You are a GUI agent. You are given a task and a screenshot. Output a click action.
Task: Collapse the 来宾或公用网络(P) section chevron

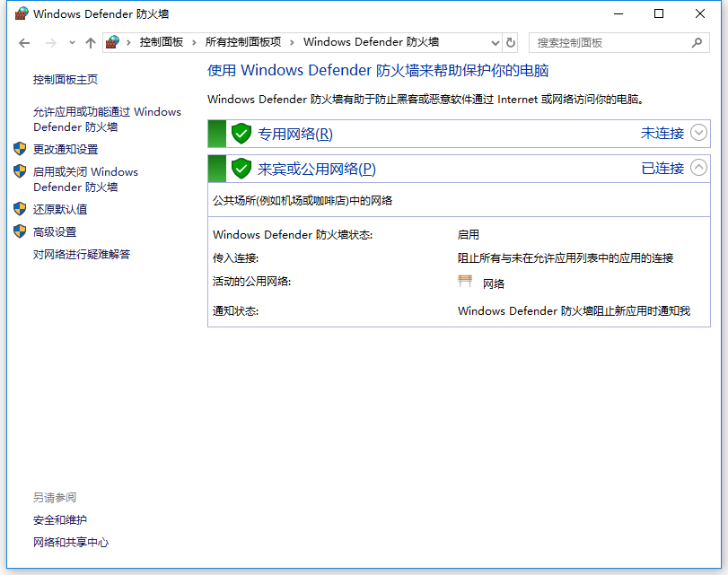coord(698,168)
